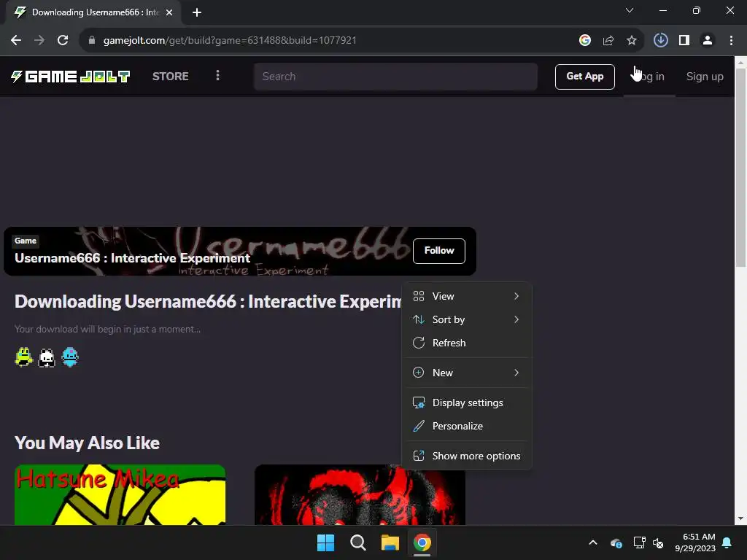
Task: Select Display settings in context menu
Action: click(467, 402)
